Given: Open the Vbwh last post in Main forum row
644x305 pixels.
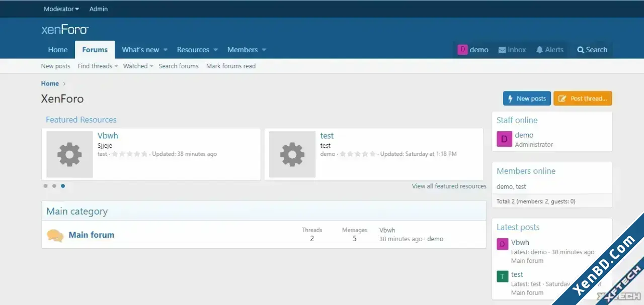Looking at the screenshot, I should (x=387, y=230).
